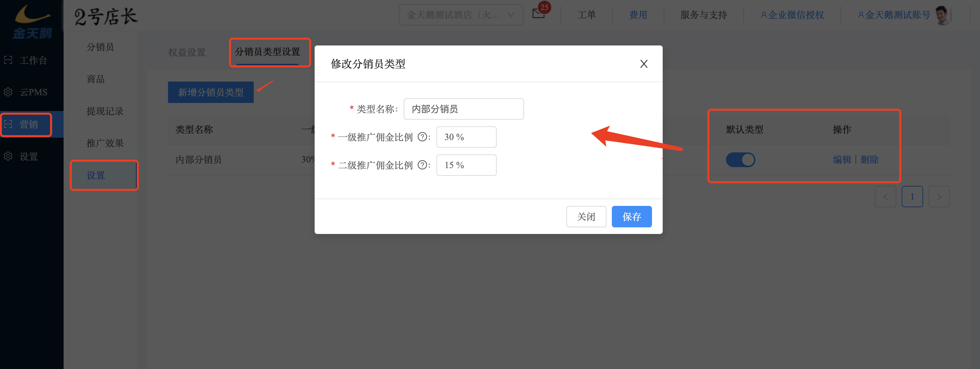Open the bottom 设置 gear item in sidebar
Viewport: 980px width, 369px height.
coord(22,156)
